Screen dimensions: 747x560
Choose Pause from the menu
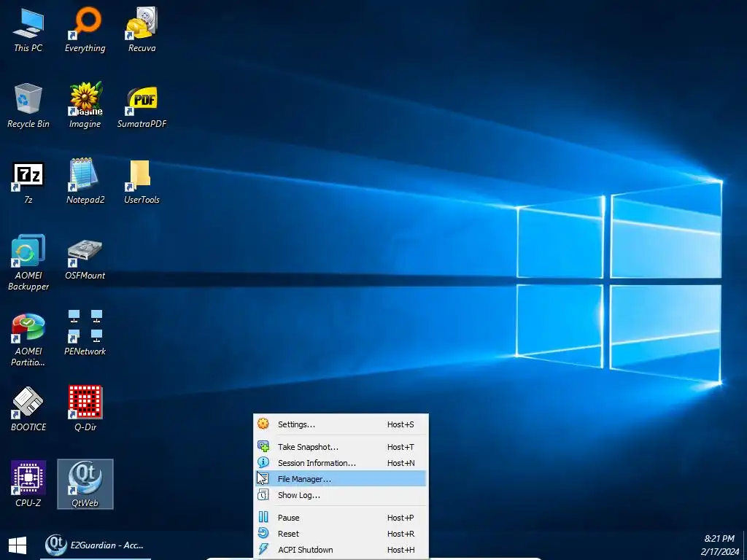341,518
